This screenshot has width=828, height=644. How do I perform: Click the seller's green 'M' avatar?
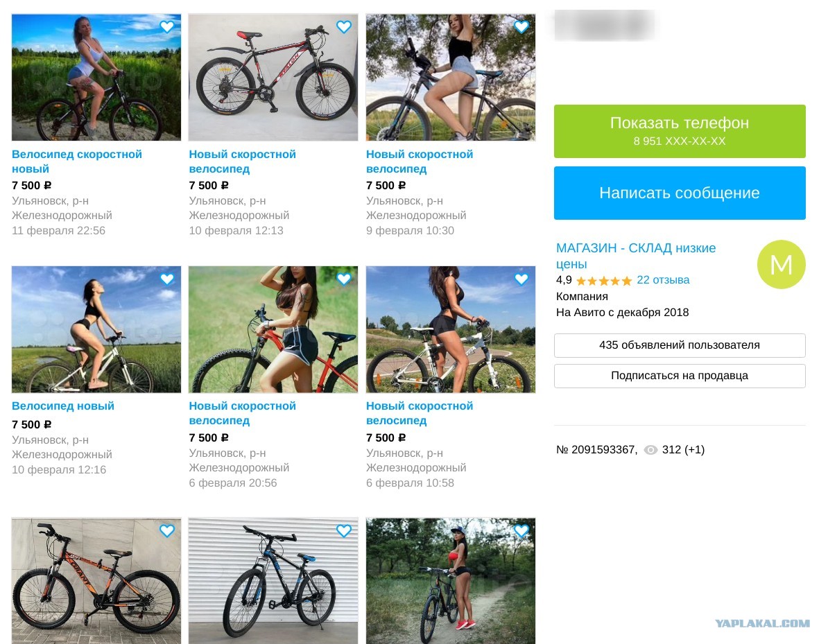781,264
